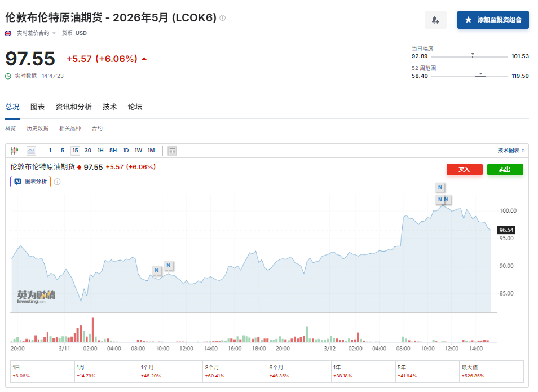The image size is (538, 392).
Task: Select the 1周 performance period box
Action: click(x=107, y=371)
